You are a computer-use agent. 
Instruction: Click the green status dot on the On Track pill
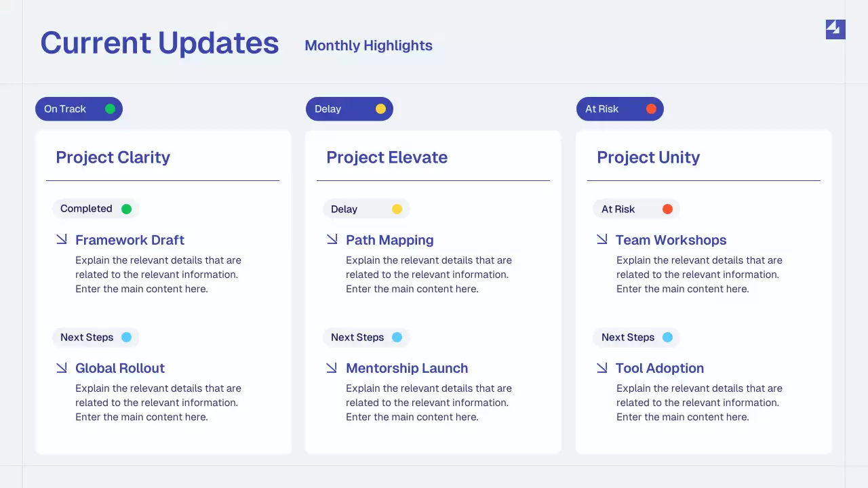tap(110, 108)
